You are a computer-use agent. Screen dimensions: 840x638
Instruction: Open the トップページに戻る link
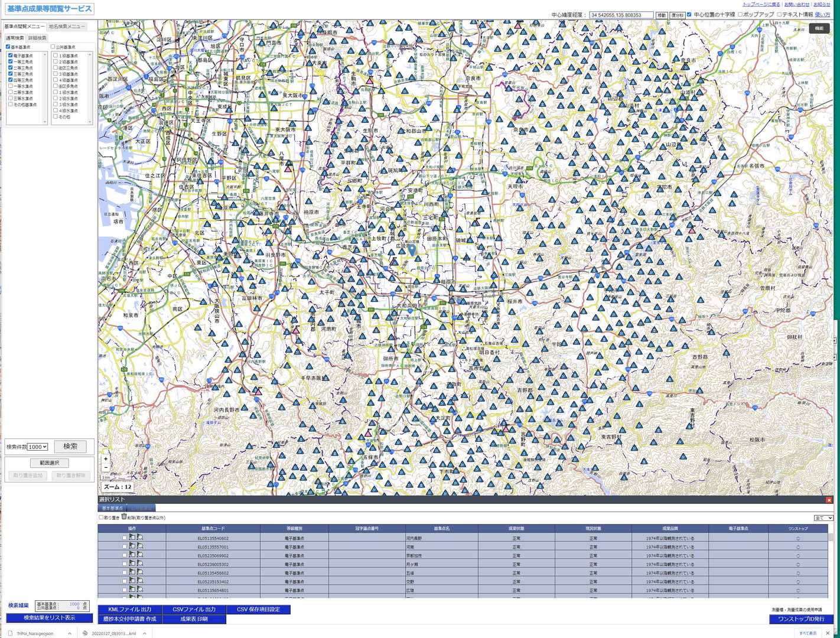coord(761,4)
